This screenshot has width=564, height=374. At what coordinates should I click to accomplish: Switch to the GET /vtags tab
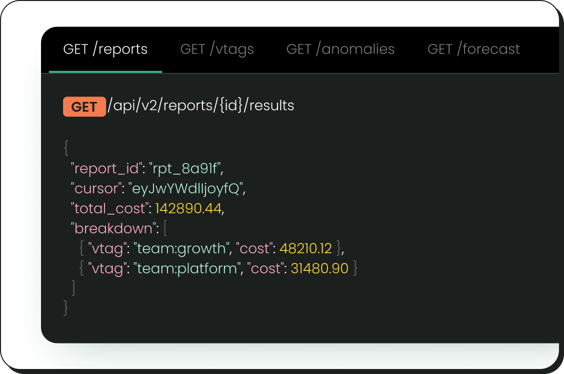217,49
